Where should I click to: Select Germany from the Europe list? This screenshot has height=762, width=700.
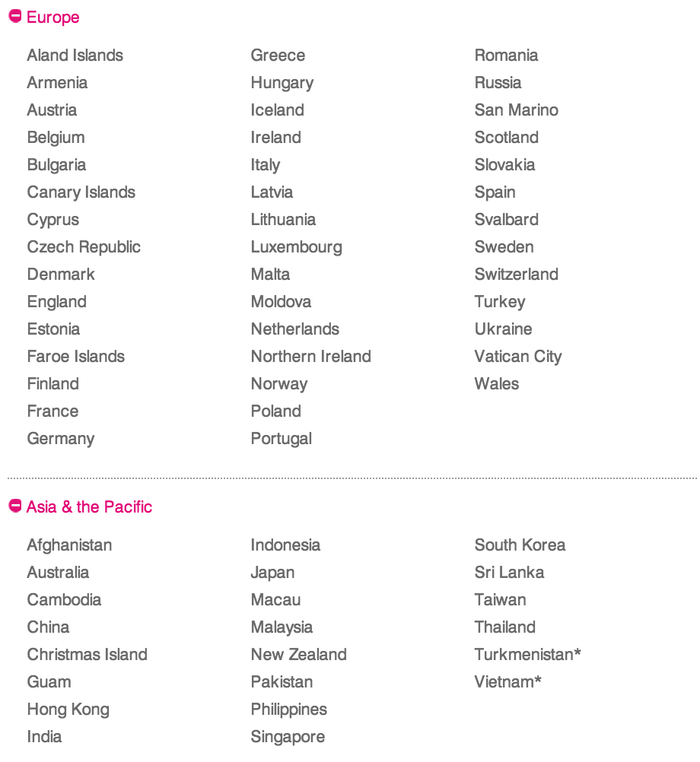point(61,439)
